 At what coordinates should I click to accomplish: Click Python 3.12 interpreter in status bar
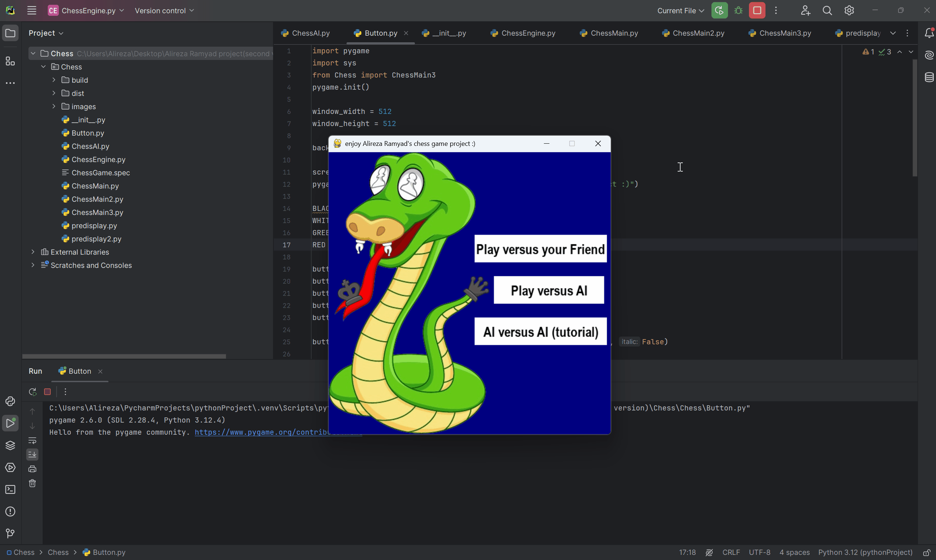[x=865, y=552]
